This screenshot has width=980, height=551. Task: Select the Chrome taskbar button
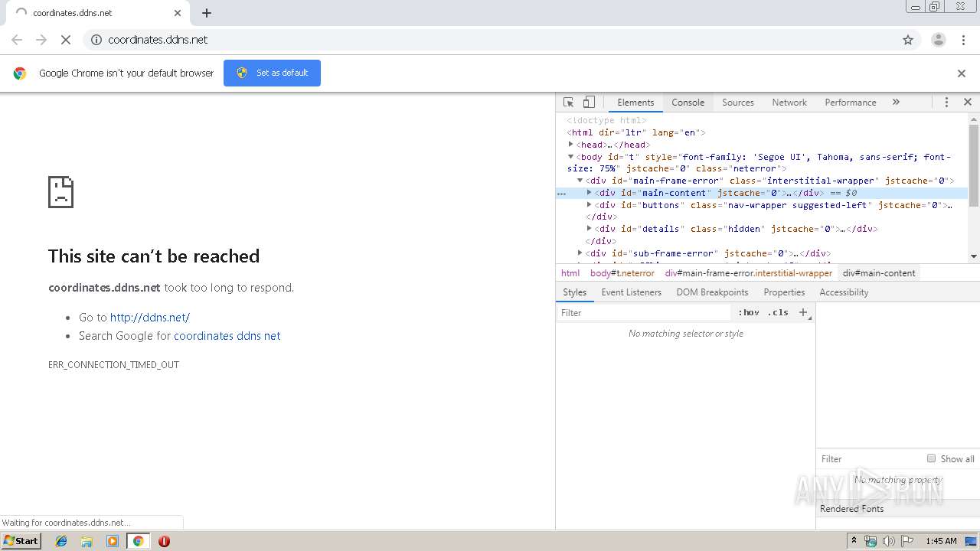pos(139,541)
